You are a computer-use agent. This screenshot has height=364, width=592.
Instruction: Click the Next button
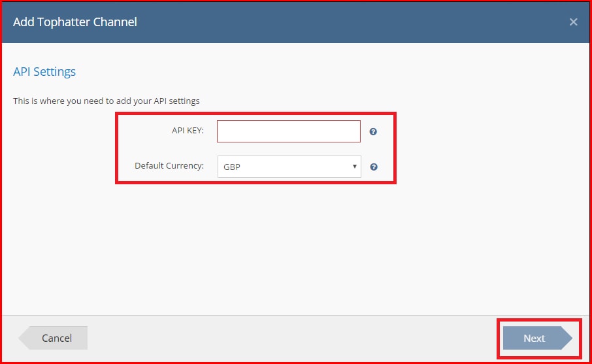(538, 338)
